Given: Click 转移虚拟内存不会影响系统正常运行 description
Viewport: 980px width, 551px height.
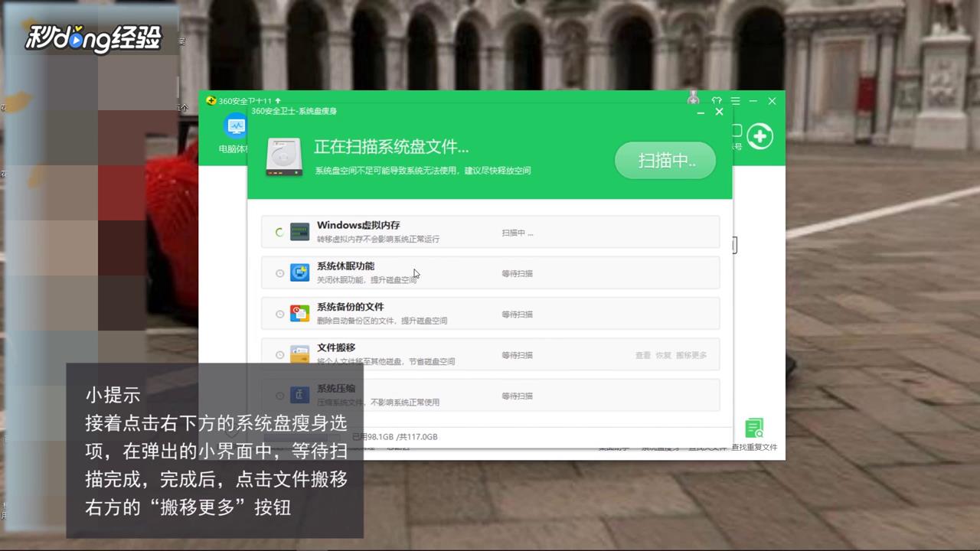Looking at the screenshot, I should 378,240.
